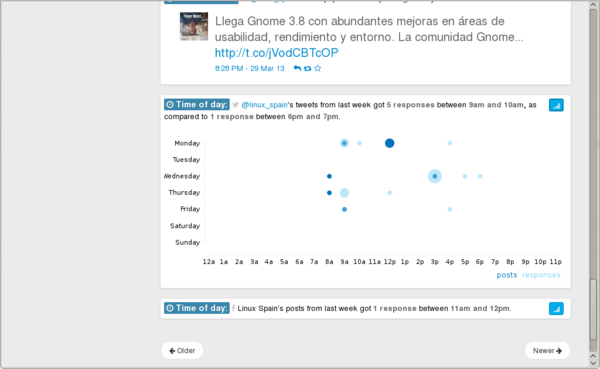The width and height of the screenshot is (600, 369).
Task: Toggle the posts legend in the chart
Action: click(507, 275)
